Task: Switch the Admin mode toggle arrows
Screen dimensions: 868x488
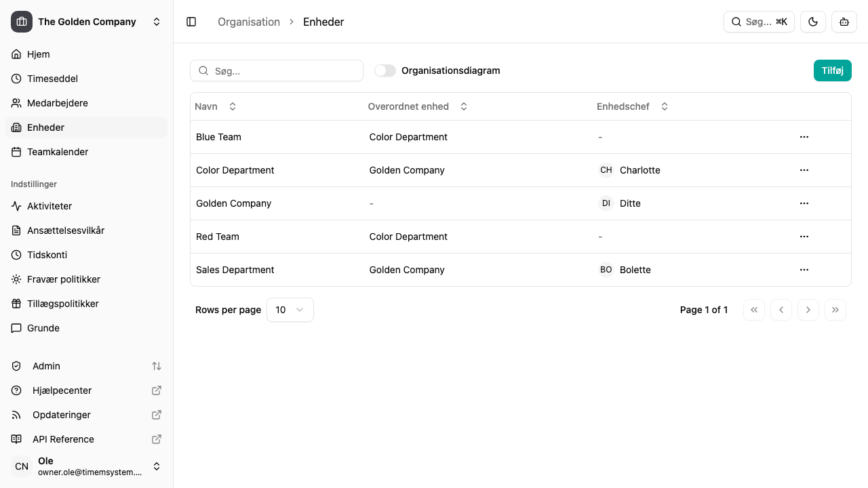Action: (157, 366)
